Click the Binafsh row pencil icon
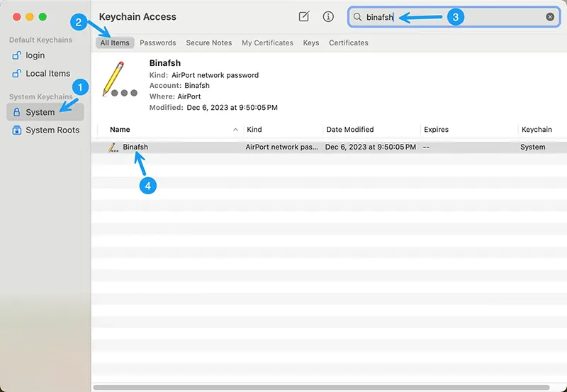This screenshot has width=567, height=392. (113, 147)
